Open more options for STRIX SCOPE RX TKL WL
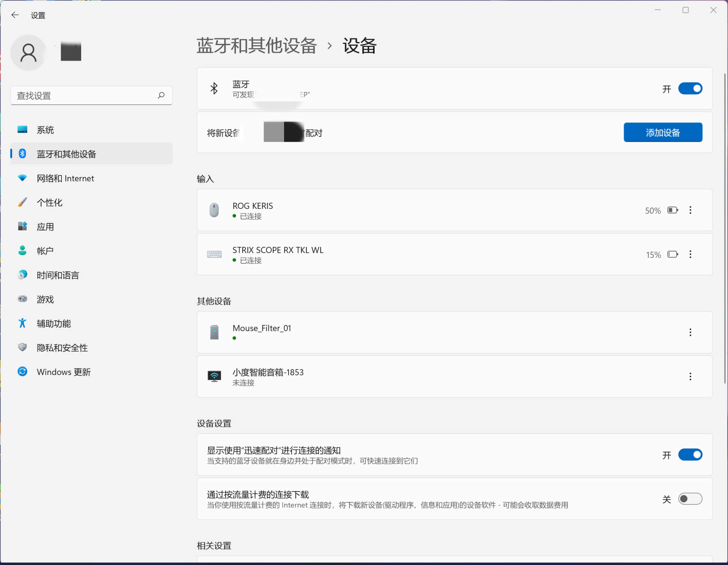This screenshot has height=565, width=728. click(690, 254)
